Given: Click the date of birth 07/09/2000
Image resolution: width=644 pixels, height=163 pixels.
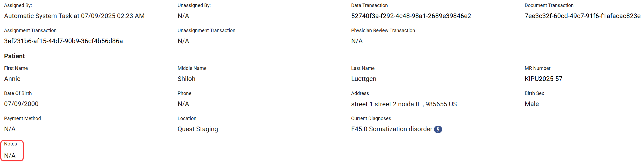Looking at the screenshot, I should coord(21,104).
